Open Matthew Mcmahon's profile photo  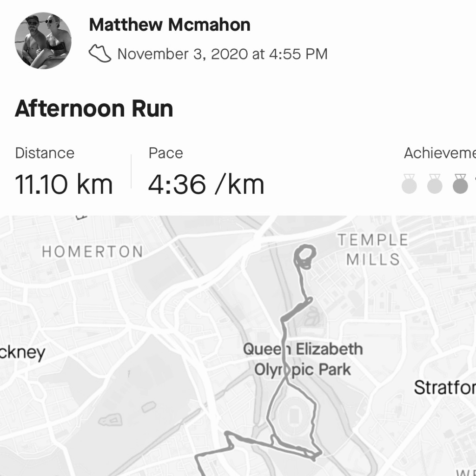click(43, 41)
